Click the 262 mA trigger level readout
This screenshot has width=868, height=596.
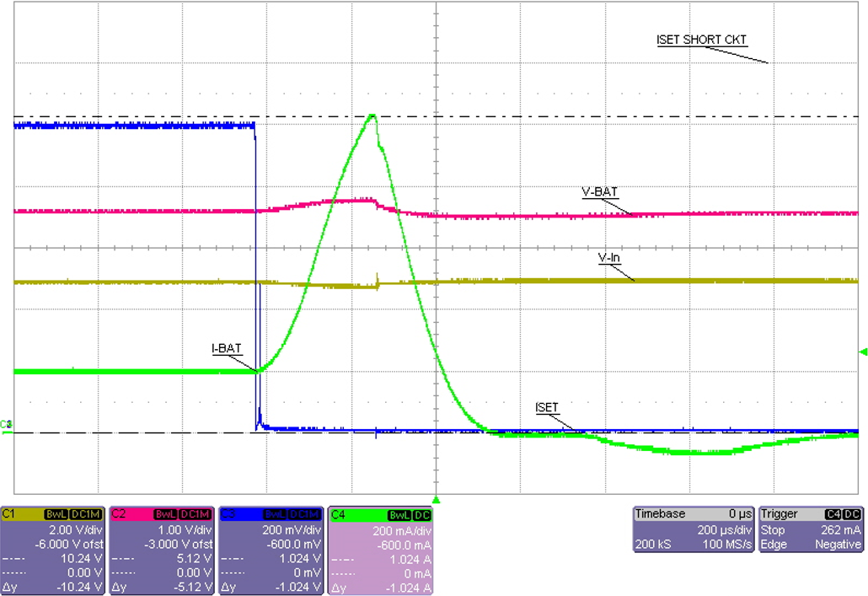(x=840, y=530)
